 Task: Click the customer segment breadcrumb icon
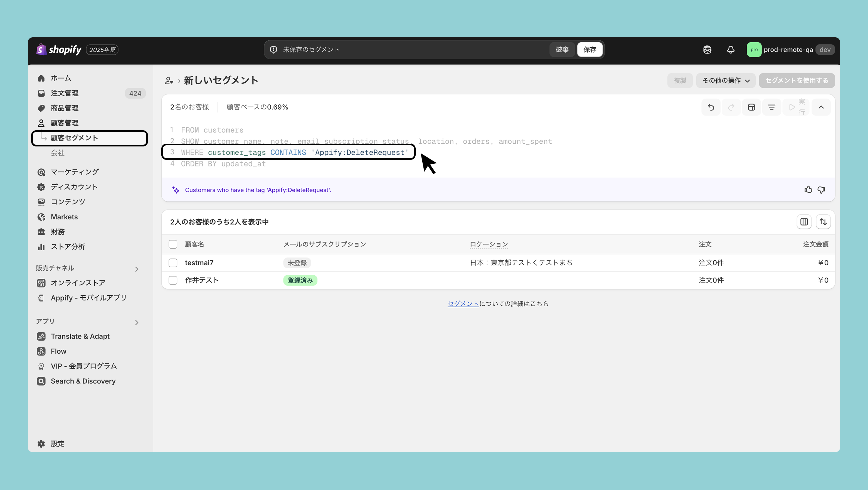click(x=169, y=80)
